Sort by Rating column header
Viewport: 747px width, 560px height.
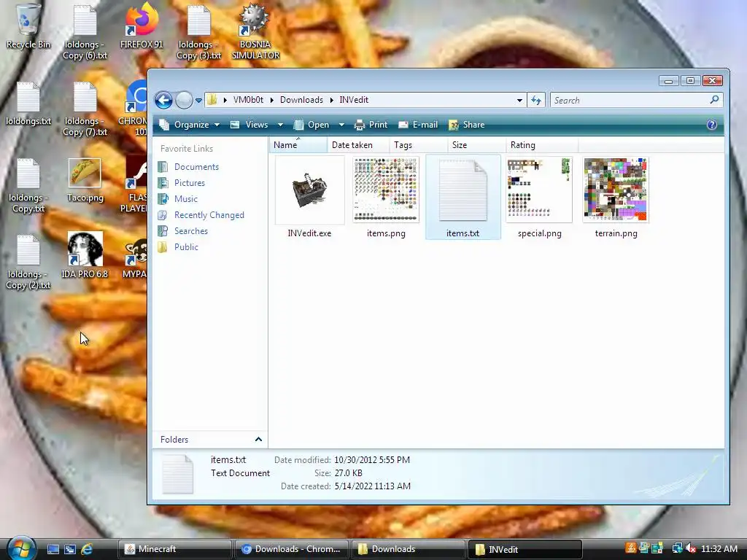point(542,145)
